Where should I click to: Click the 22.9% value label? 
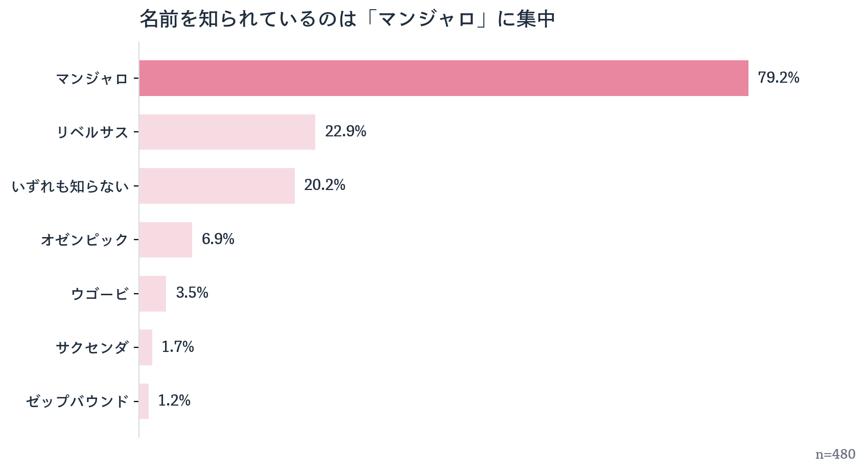(346, 132)
